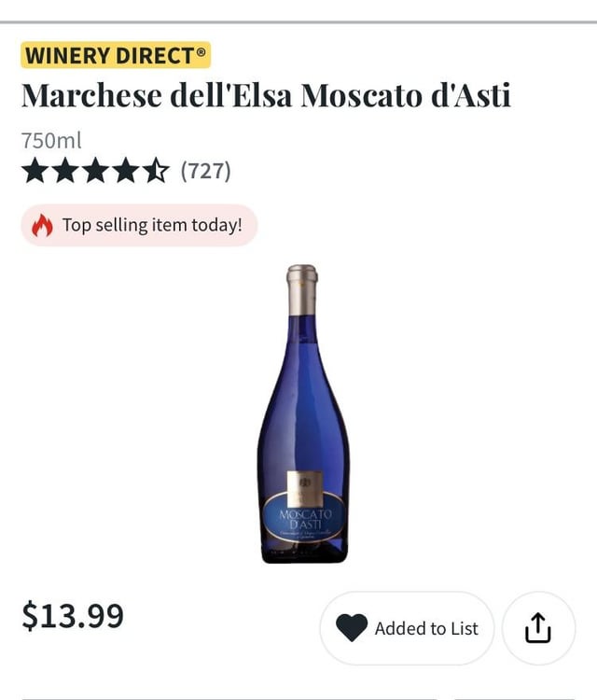597x700 pixels.
Task: Select the third rating star
Action: point(94,171)
